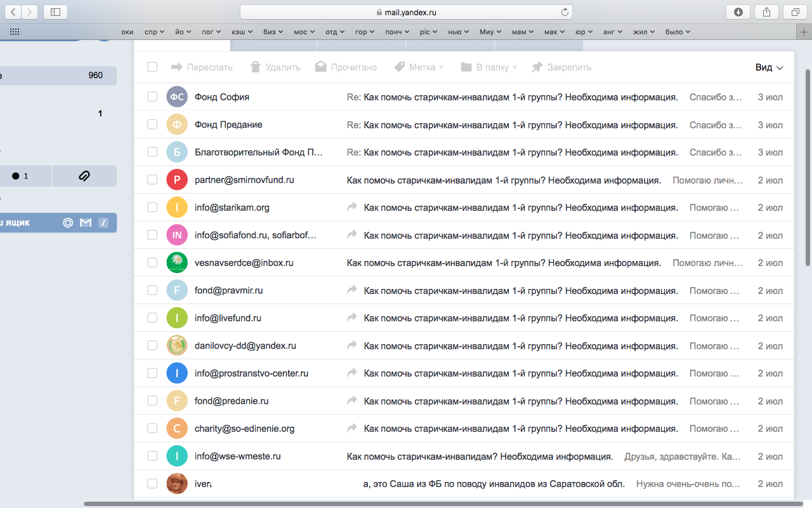Click the Safari share icon

point(766,12)
